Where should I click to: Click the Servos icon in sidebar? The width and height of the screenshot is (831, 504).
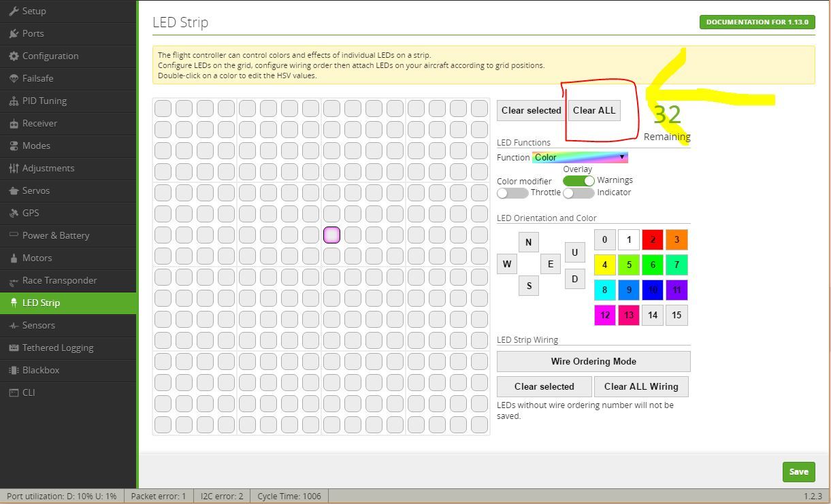[x=14, y=190]
